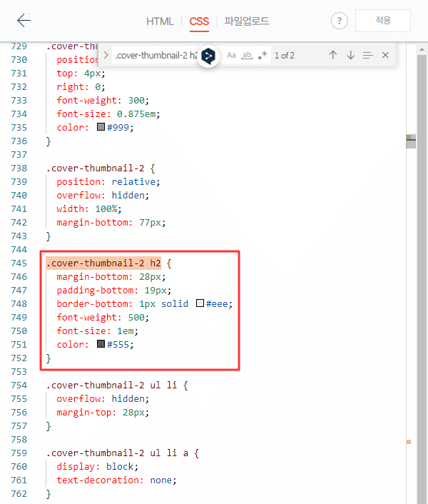Viewport: 428px width, 504px height.
Task: Open the #999 color swatch
Action: [x=101, y=126]
